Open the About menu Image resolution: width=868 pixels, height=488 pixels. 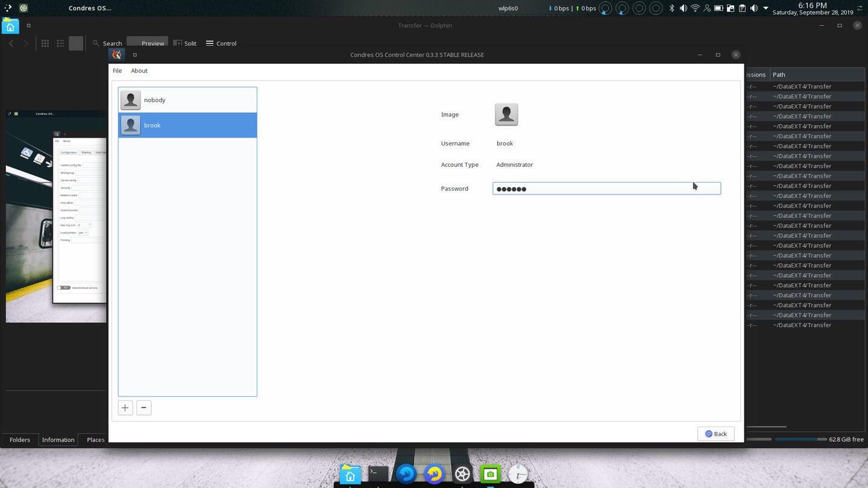[x=139, y=70]
